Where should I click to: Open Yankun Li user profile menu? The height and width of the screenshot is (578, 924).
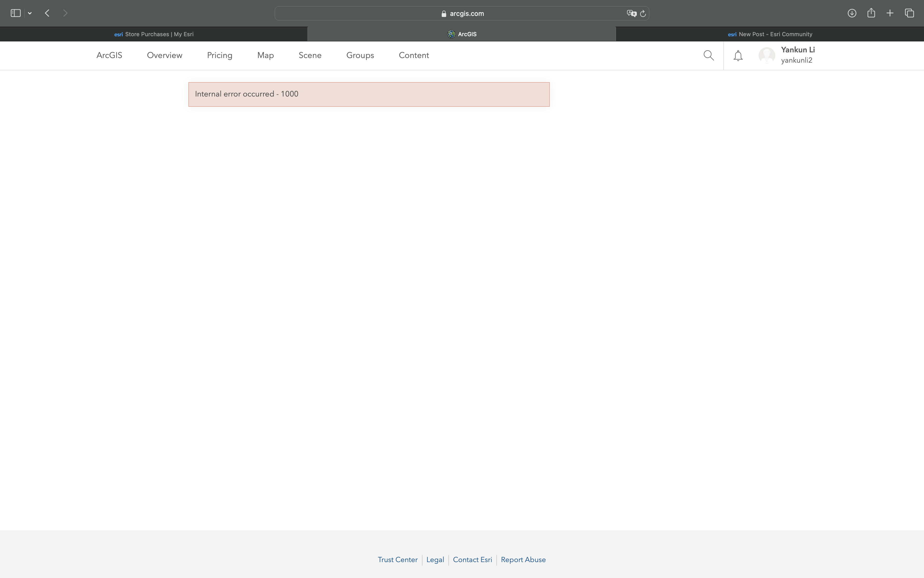point(787,55)
